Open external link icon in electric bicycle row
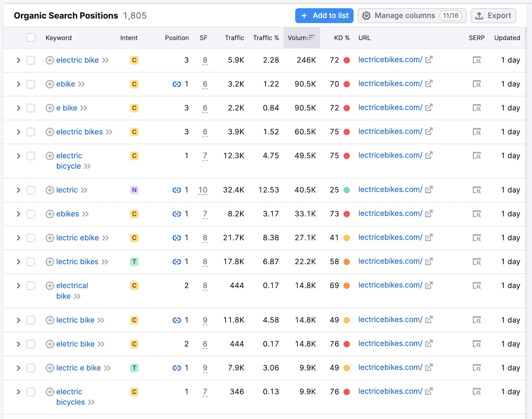Screen dimensions: 532x419 (x=429, y=155)
